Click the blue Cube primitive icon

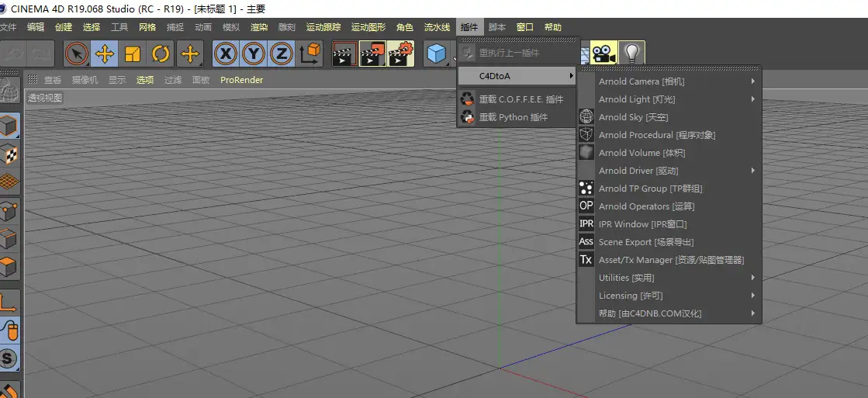[x=437, y=54]
